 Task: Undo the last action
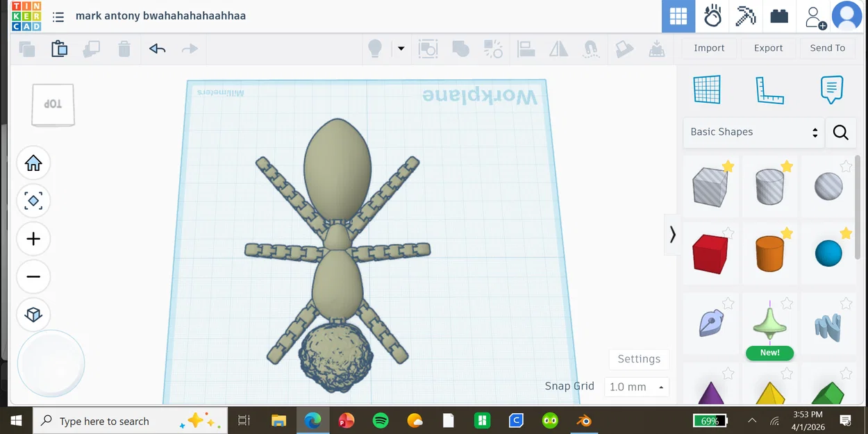[x=157, y=49]
